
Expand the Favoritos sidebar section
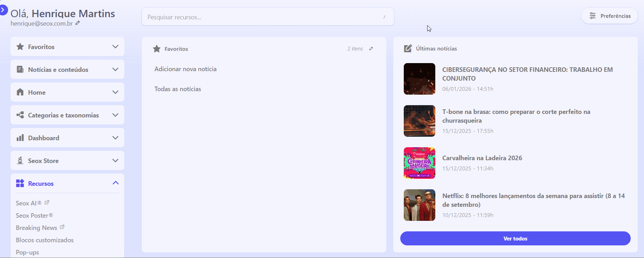(115, 47)
